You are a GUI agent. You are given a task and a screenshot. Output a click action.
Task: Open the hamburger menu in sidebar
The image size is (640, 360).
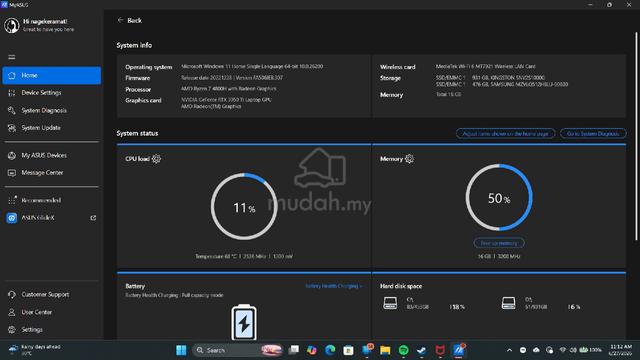(x=12, y=57)
